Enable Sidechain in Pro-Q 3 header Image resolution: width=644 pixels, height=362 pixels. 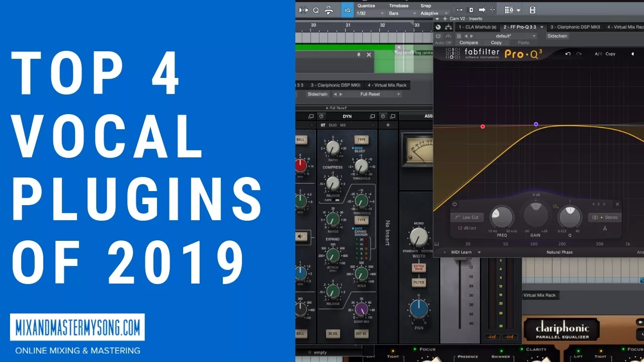point(557,36)
